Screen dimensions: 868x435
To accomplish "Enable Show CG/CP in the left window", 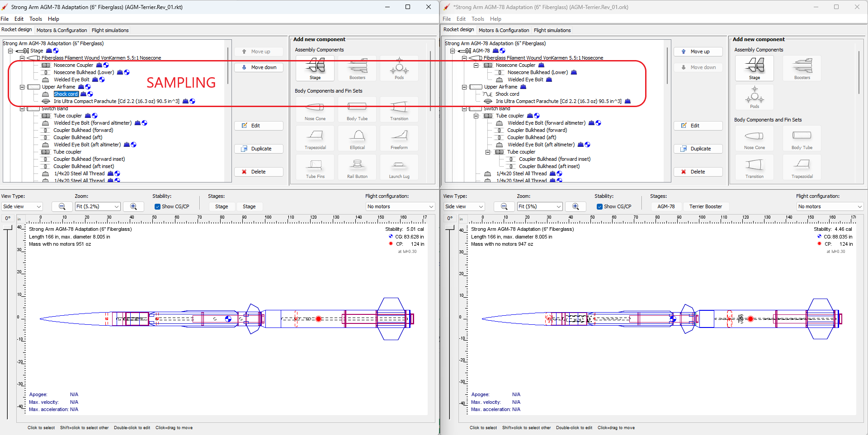I will [x=158, y=206].
